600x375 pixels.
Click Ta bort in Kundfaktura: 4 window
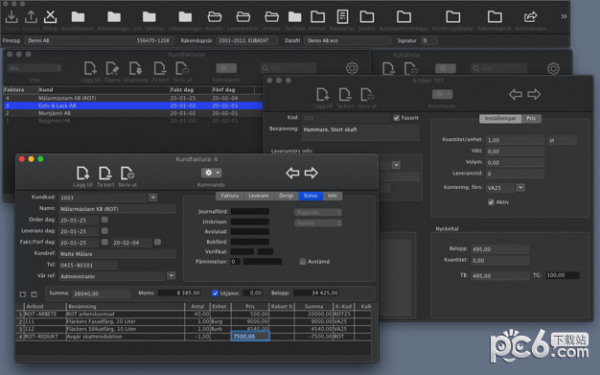(105, 173)
